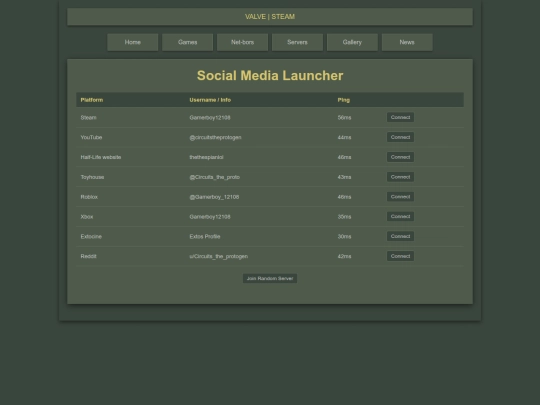This screenshot has height=405, width=540.
Task: Select the Reddit platform cell
Action: tap(89, 256)
